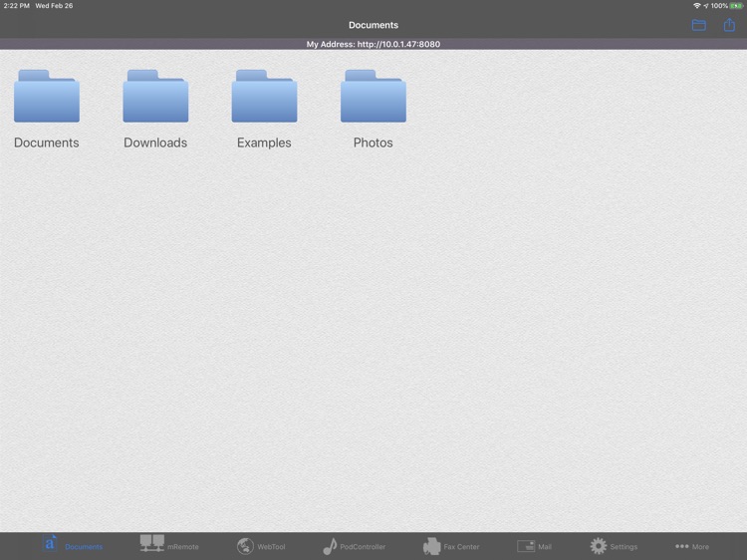Click the Documents folder name label

tap(47, 142)
